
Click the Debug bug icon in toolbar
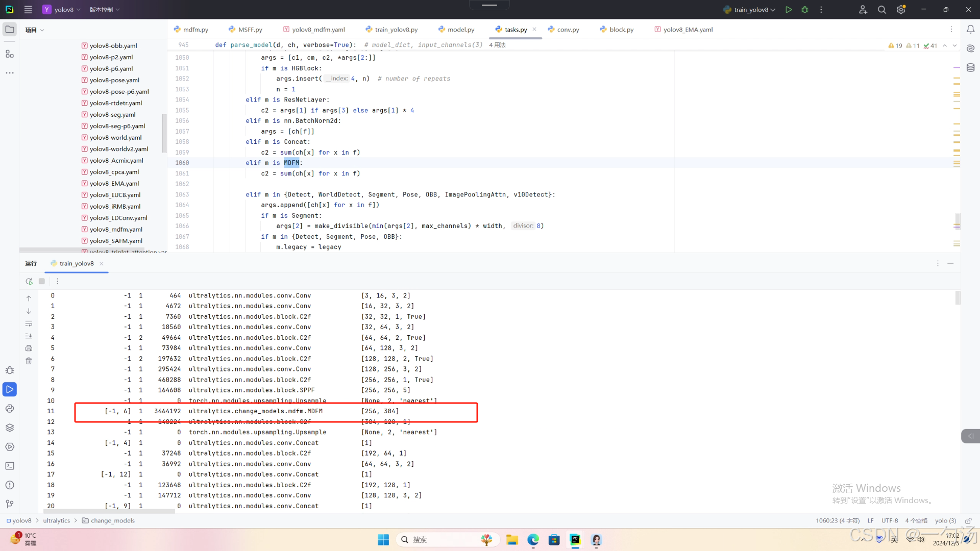(805, 10)
